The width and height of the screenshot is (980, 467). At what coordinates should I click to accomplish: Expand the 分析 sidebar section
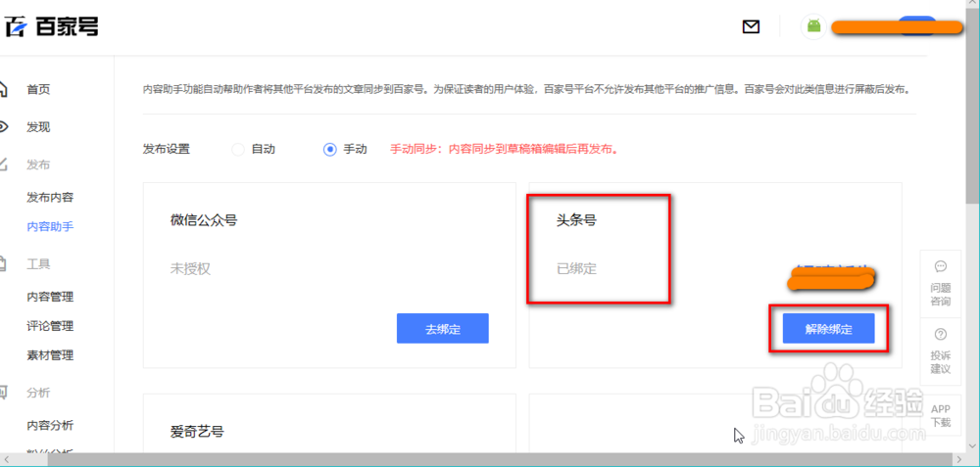coord(38,393)
